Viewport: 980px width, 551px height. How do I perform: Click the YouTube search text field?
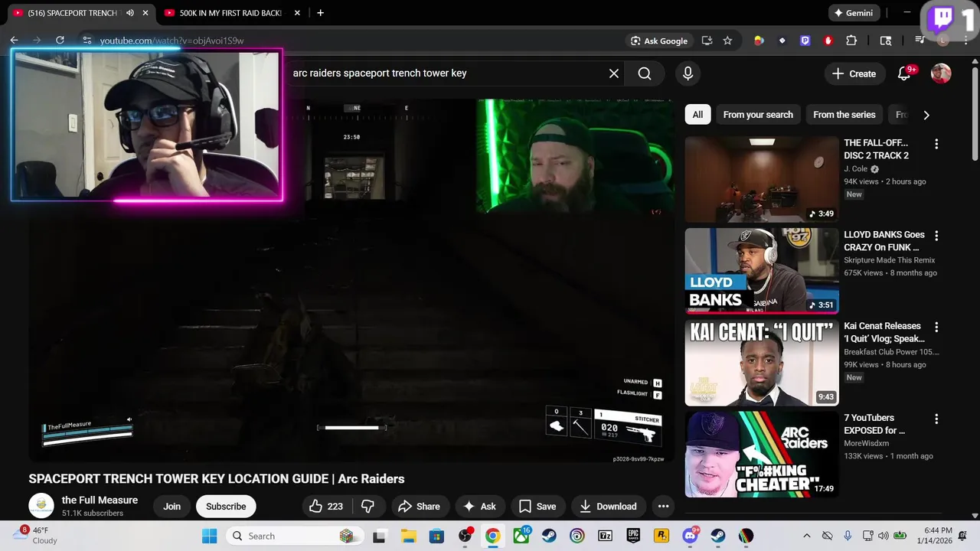pos(447,73)
